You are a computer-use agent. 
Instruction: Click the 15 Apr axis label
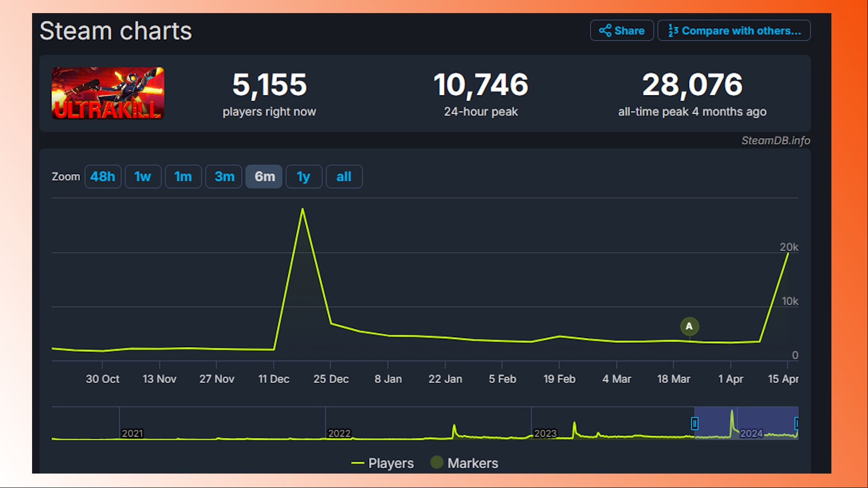(x=783, y=379)
